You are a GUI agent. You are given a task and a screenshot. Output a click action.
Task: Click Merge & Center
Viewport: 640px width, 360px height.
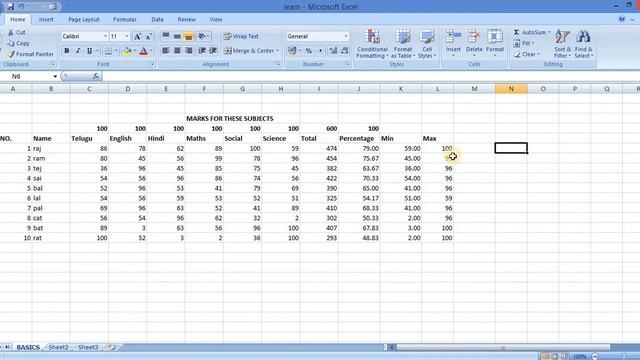coord(249,51)
